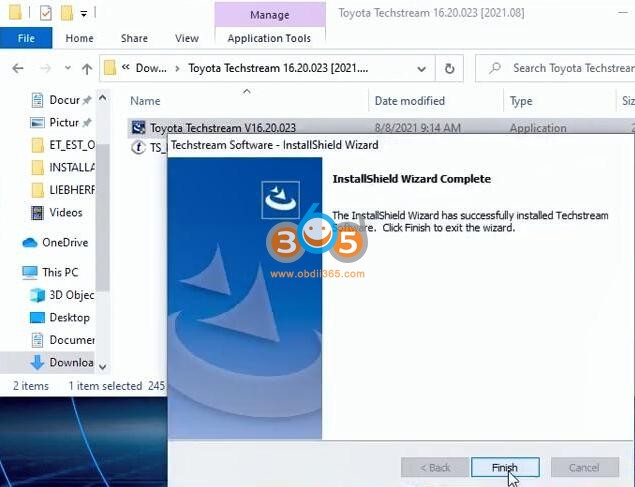
Task: Click the OneDrive cloud icon
Action: pos(30,242)
